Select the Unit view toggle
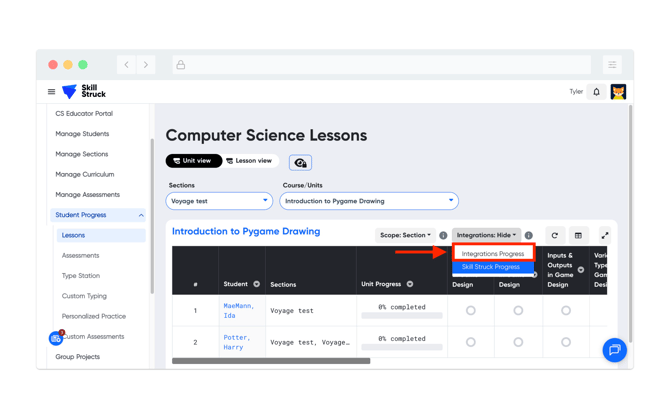The image size is (670, 418). pos(192,161)
